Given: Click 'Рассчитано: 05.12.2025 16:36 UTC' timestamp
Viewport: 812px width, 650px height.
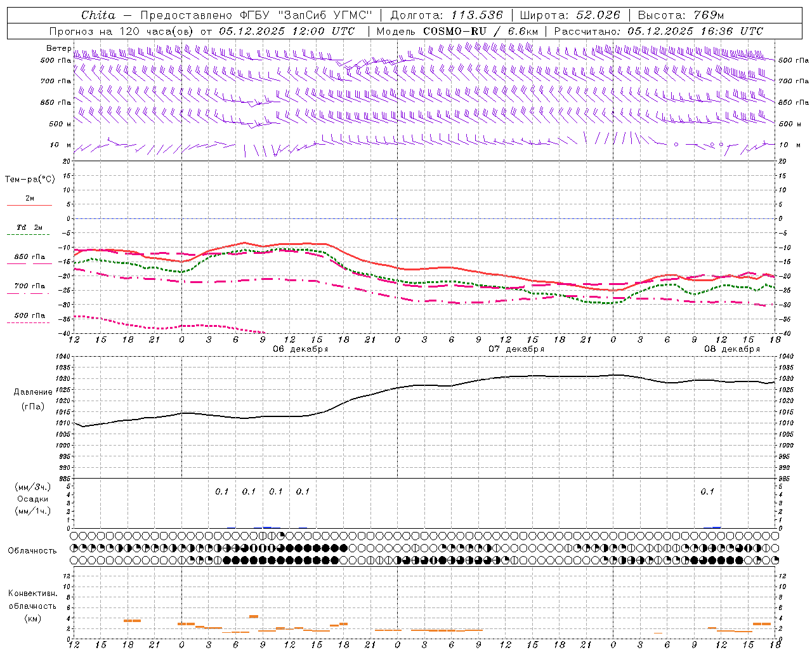Looking at the screenshot, I should tap(658, 31).
